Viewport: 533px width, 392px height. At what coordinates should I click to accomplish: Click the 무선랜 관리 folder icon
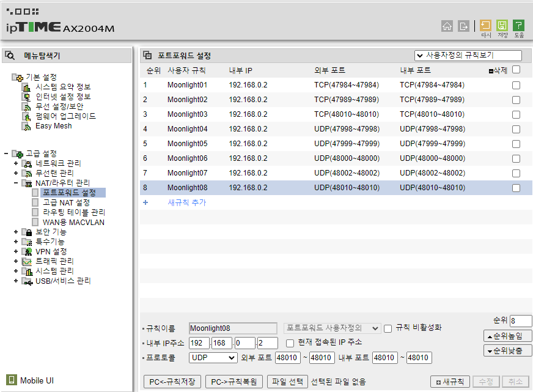(27, 174)
